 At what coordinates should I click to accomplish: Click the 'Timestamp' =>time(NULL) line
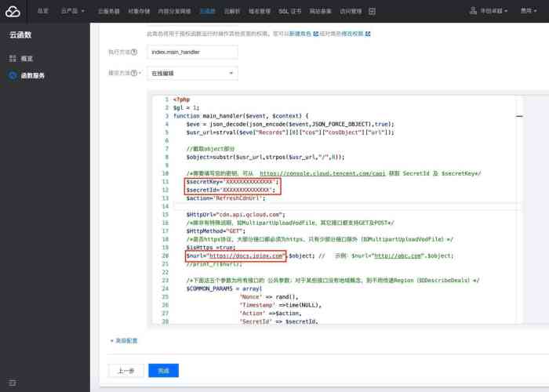pyautogui.click(x=281, y=305)
